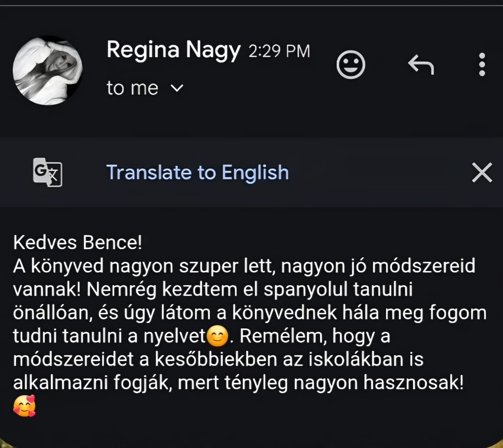Image resolution: width=503 pixels, height=448 pixels.
Task: Click the heart-face emoji ending the message
Action: click(24, 406)
